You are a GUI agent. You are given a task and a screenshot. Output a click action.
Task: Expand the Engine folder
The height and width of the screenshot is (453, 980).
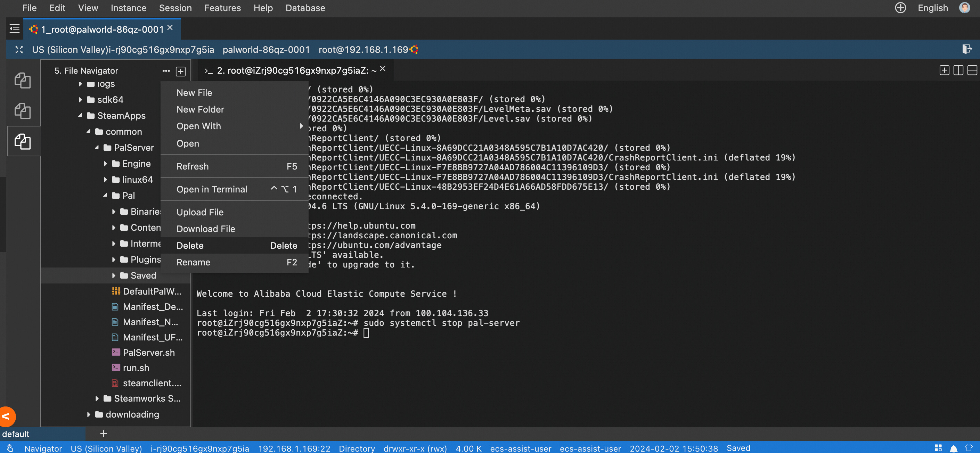[x=105, y=164]
